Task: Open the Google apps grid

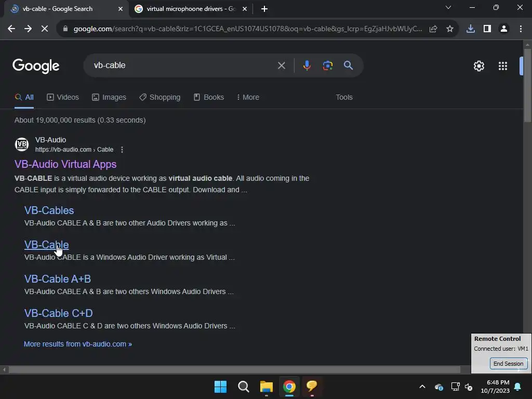Action: point(503,66)
